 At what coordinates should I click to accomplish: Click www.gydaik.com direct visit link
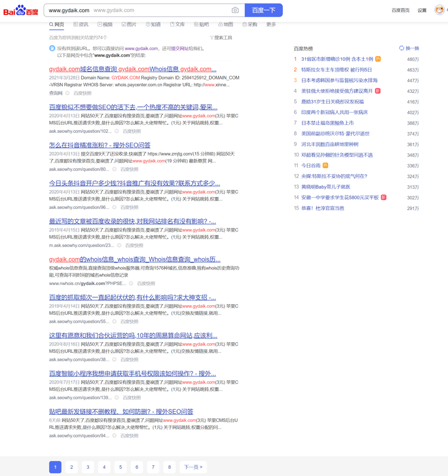pos(141,48)
